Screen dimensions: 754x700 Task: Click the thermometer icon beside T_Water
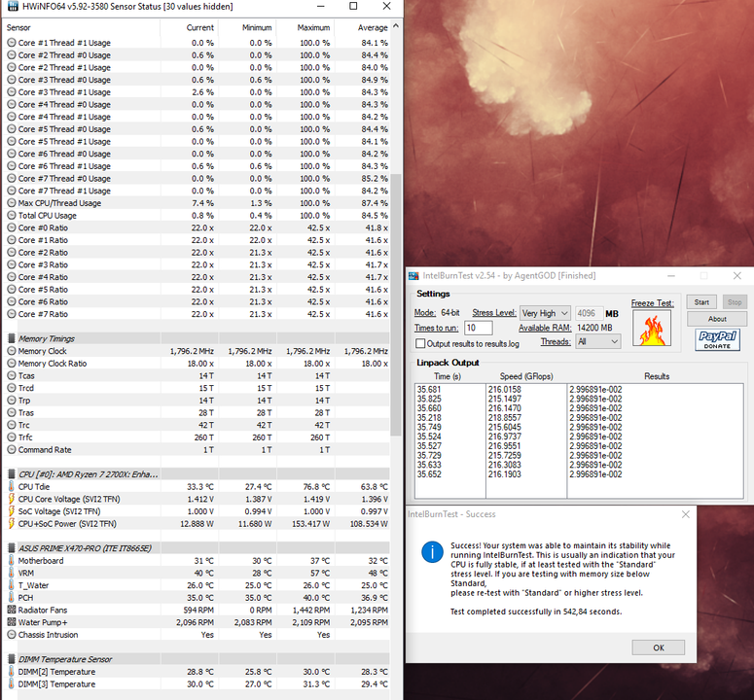(x=12, y=585)
